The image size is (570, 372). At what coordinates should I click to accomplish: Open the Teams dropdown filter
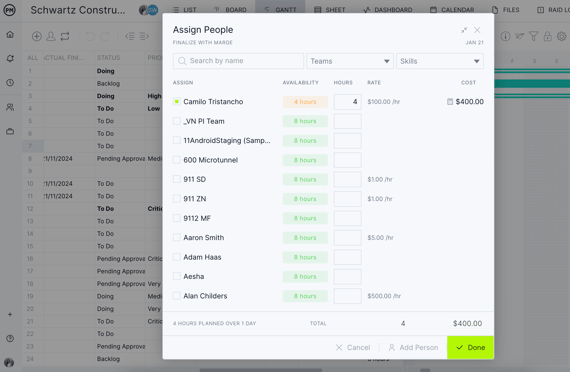350,61
